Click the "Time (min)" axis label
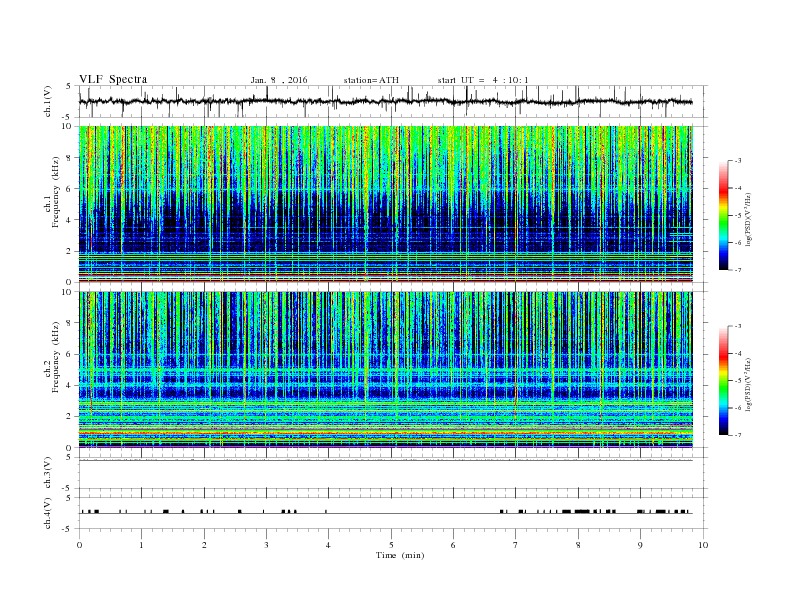This screenshot has height=612, width=792. [400, 555]
